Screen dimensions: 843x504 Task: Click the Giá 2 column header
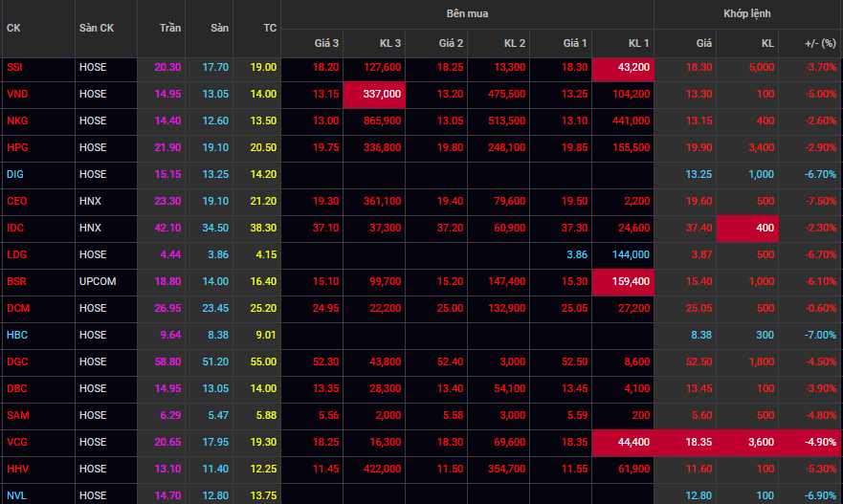click(451, 44)
